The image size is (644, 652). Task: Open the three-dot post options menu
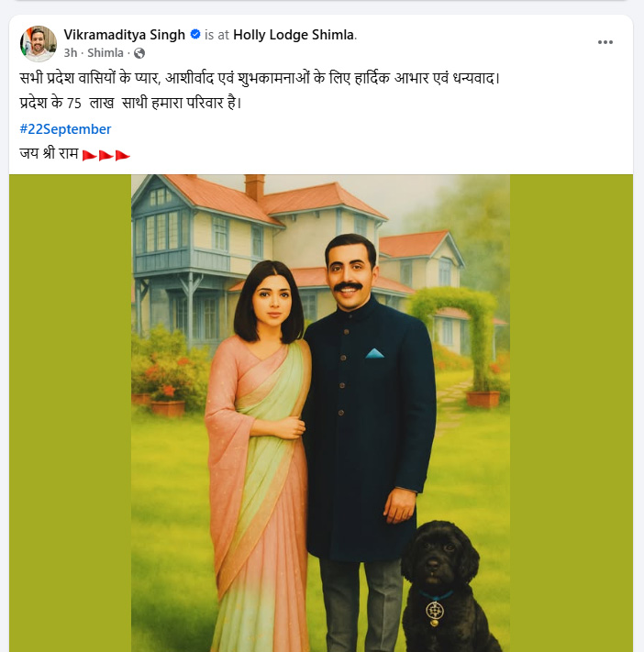point(605,42)
